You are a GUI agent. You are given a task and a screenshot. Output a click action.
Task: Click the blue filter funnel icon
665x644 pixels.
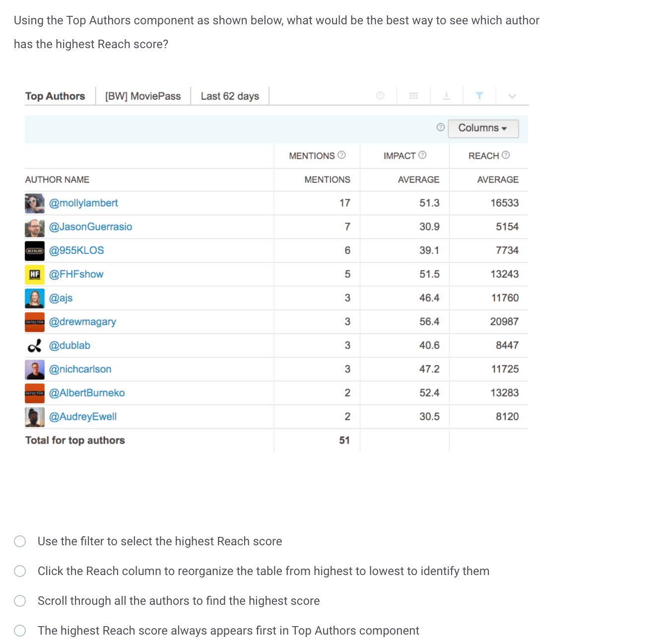tap(479, 96)
